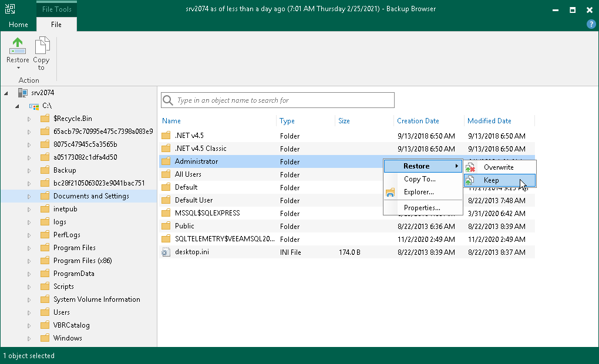Click the desktop.ini file icon
599x364 pixels.
pyautogui.click(x=166, y=252)
